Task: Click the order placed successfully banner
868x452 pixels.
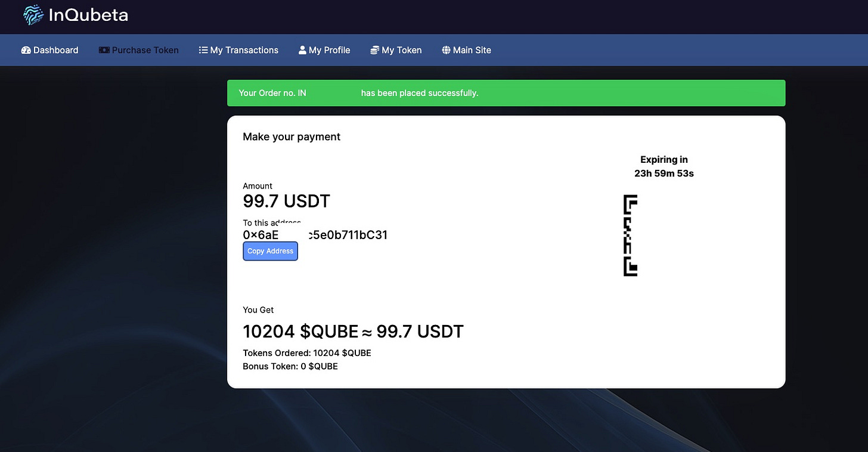Action: pyautogui.click(x=506, y=93)
